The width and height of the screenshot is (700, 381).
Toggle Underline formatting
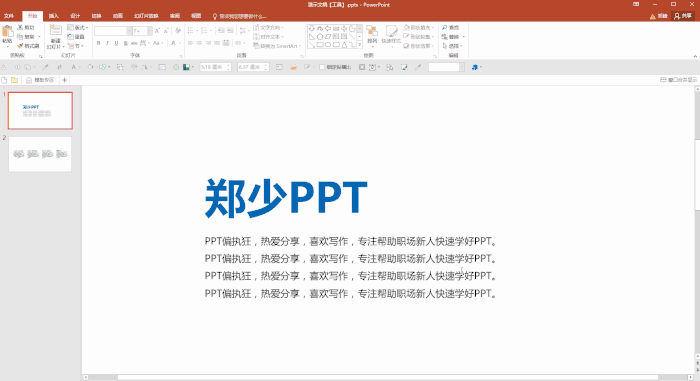(x=117, y=43)
